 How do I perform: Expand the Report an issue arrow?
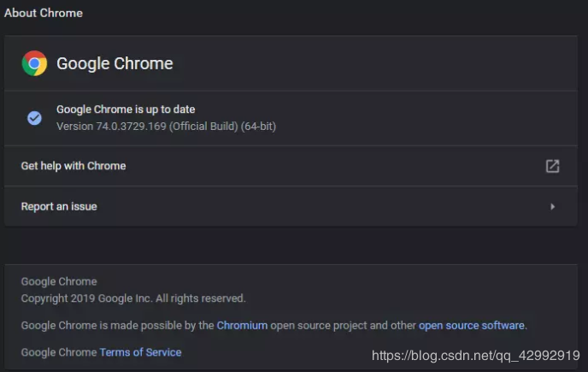pos(552,206)
